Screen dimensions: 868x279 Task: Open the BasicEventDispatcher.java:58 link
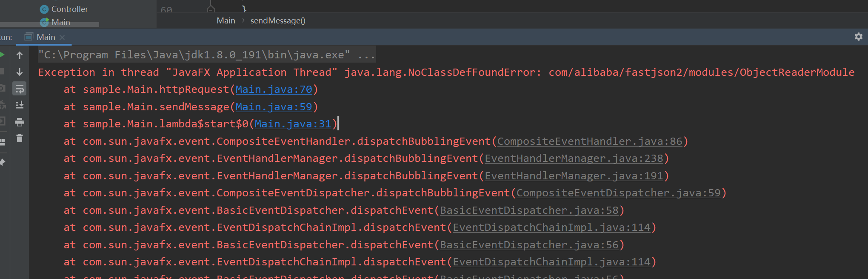[x=529, y=210]
